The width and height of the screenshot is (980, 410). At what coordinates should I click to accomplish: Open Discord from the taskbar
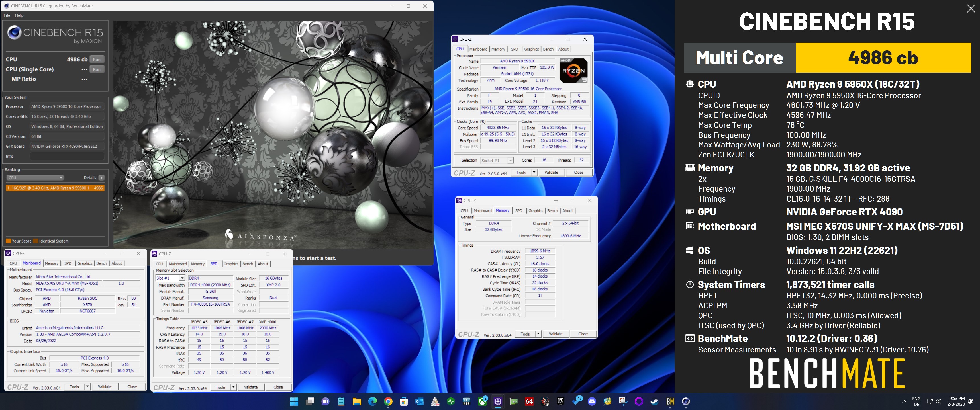(592, 401)
